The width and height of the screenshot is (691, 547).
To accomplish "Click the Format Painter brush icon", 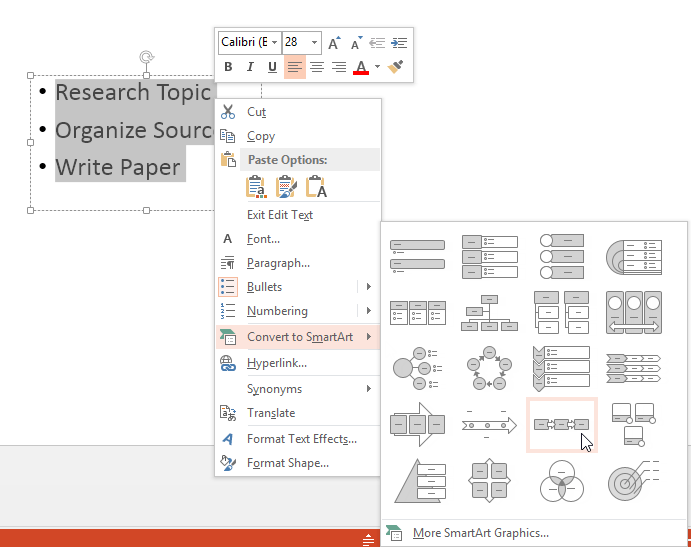I will pyautogui.click(x=395, y=67).
